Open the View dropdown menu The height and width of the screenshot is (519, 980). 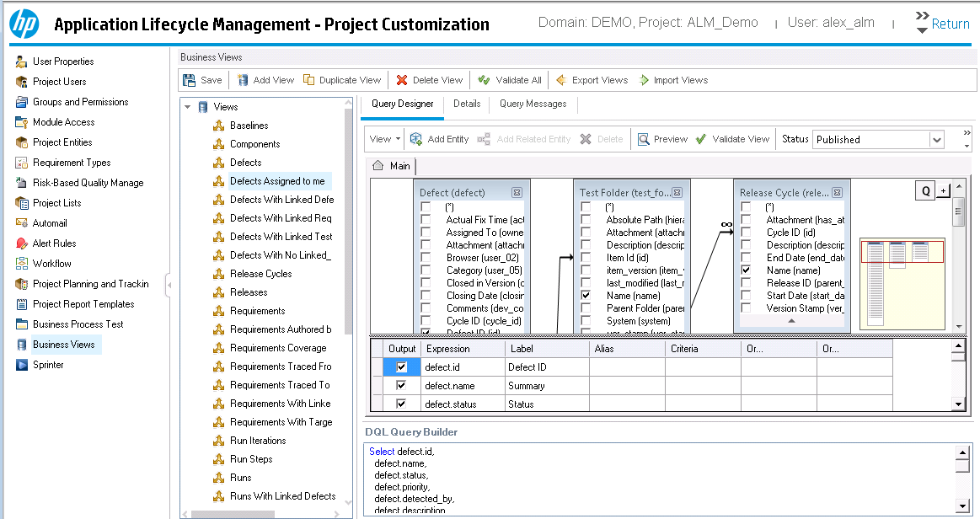[384, 139]
